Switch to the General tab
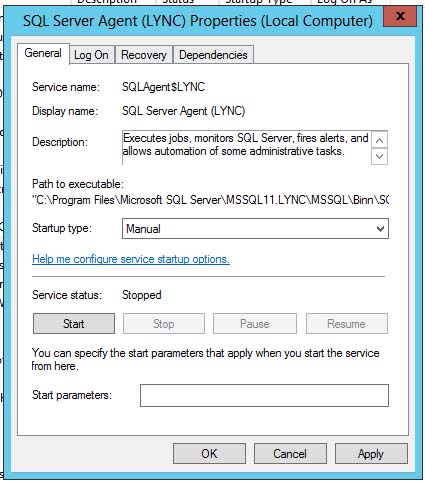Screen dimensions: 425x483 (43, 53)
